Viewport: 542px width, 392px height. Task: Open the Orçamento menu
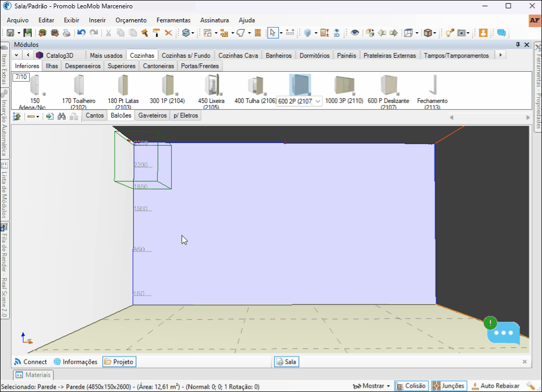click(x=131, y=20)
